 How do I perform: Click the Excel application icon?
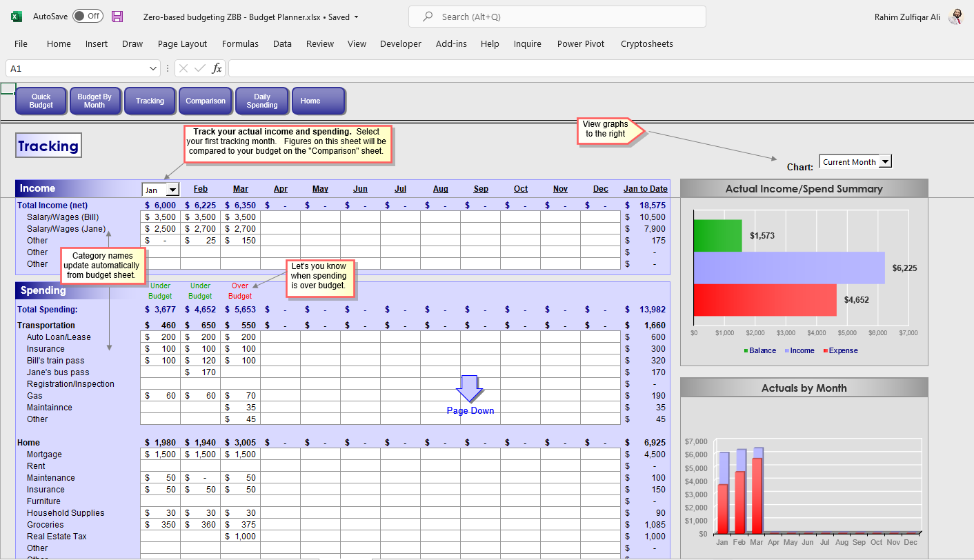(x=16, y=17)
